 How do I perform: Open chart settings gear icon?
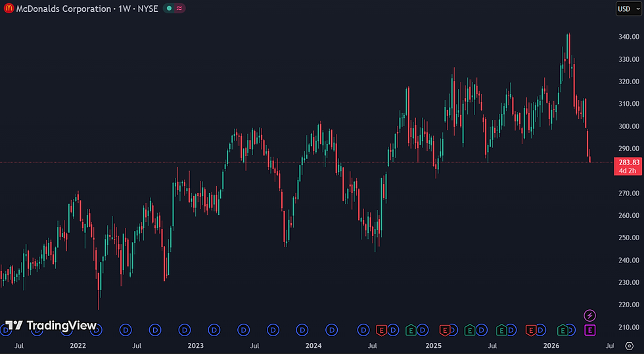point(630,346)
